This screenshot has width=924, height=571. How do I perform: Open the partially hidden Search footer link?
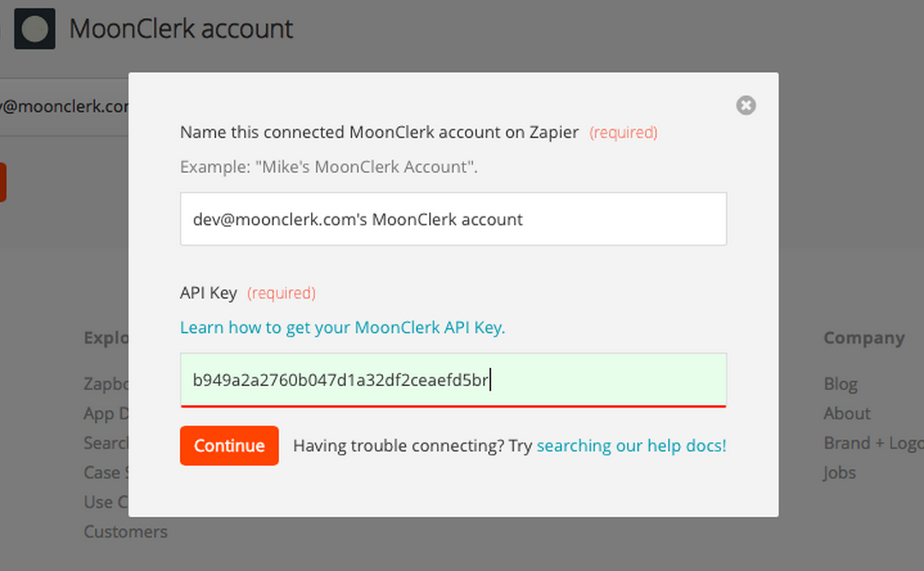coord(106,443)
